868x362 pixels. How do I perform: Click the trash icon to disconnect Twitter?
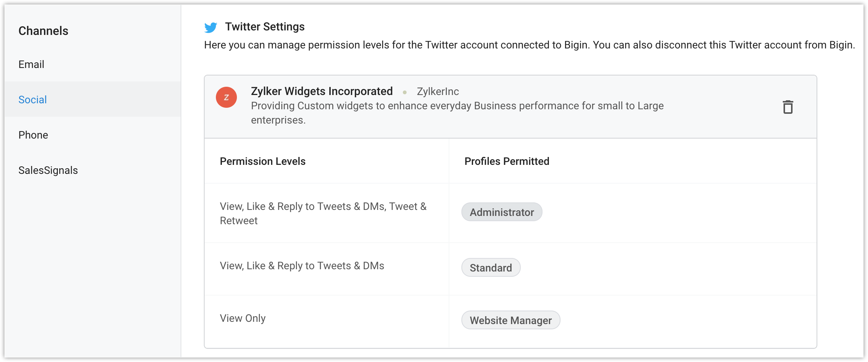788,107
